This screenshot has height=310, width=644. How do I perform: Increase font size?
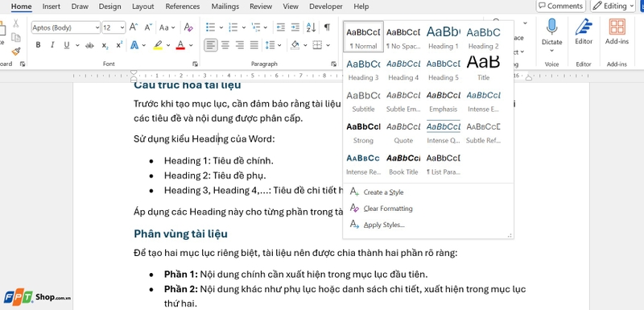[x=134, y=27]
